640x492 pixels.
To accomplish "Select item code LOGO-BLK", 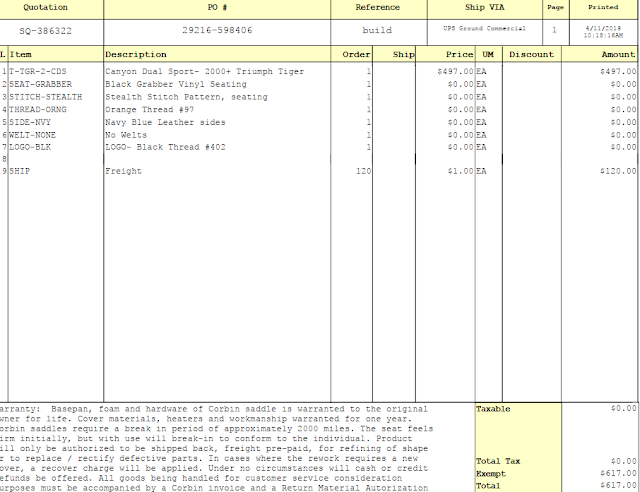I will click(x=30, y=147).
